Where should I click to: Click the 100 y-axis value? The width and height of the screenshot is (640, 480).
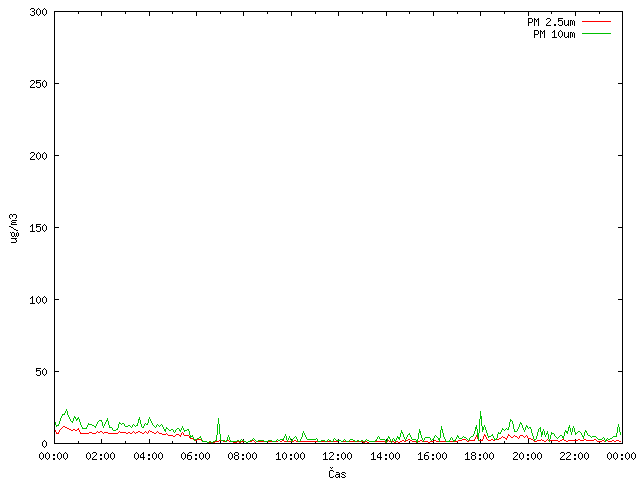click(x=39, y=300)
